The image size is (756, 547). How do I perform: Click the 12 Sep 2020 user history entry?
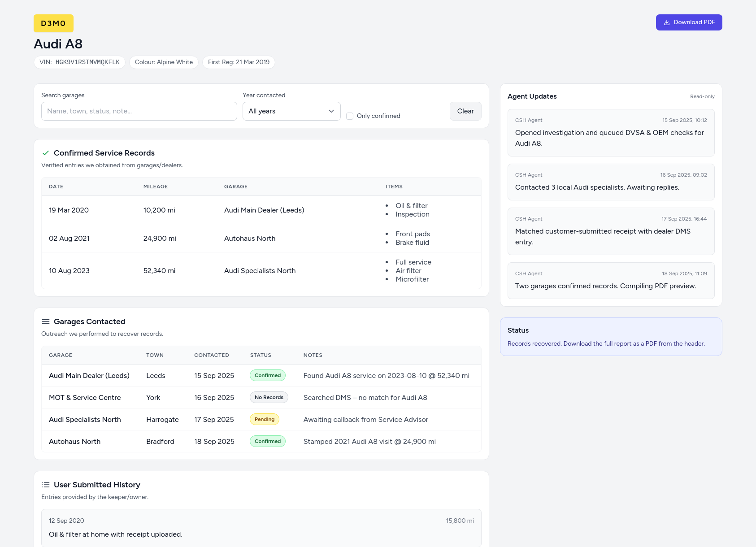coord(261,528)
